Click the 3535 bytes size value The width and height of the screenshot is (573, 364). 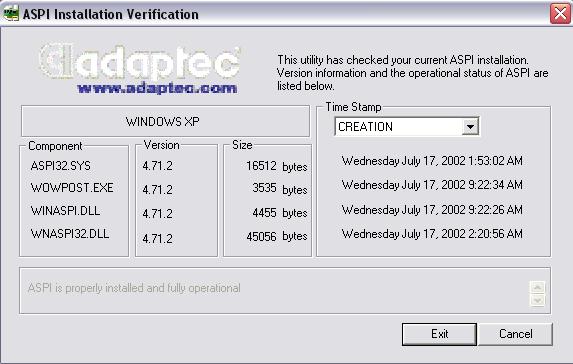tap(280, 189)
